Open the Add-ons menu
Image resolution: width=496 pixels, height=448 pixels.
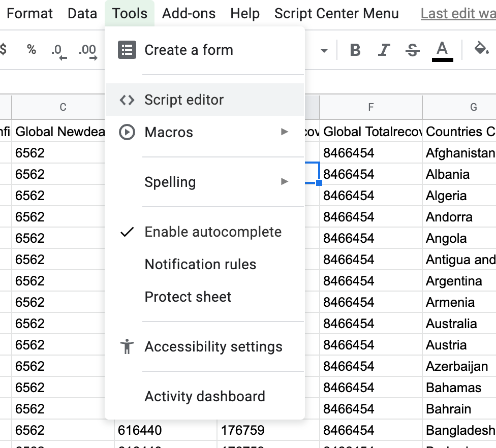189,14
